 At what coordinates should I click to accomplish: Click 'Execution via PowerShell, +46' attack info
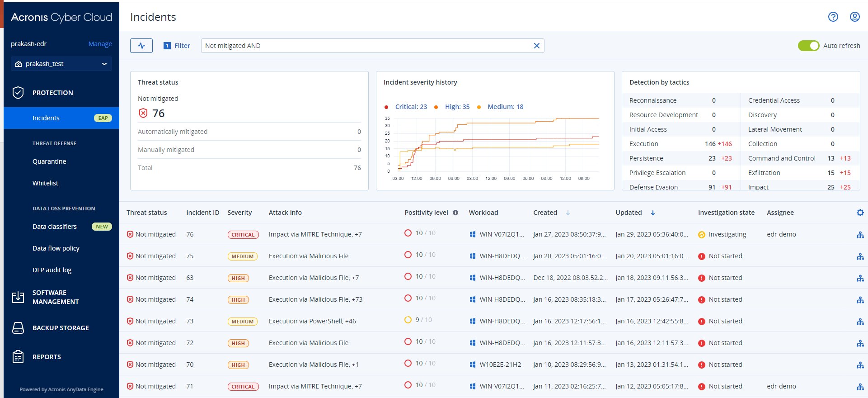312,321
